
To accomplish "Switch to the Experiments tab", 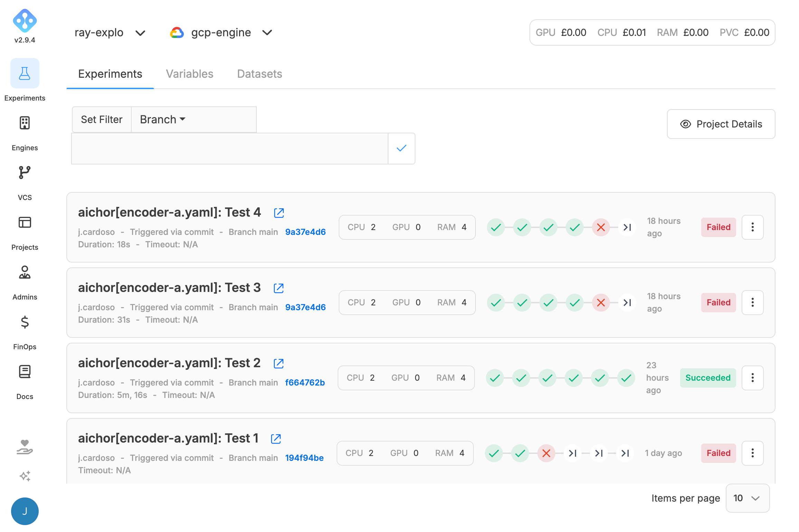I will 110,74.
